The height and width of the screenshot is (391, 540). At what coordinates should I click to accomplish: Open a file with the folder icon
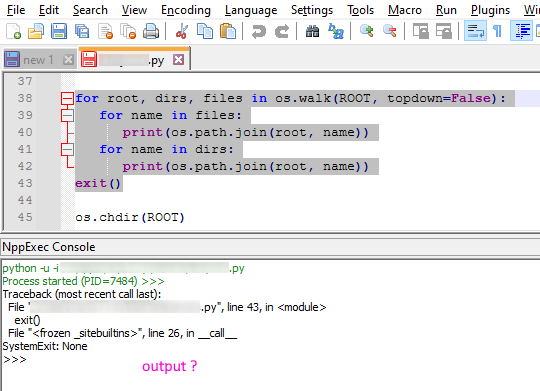point(36,31)
